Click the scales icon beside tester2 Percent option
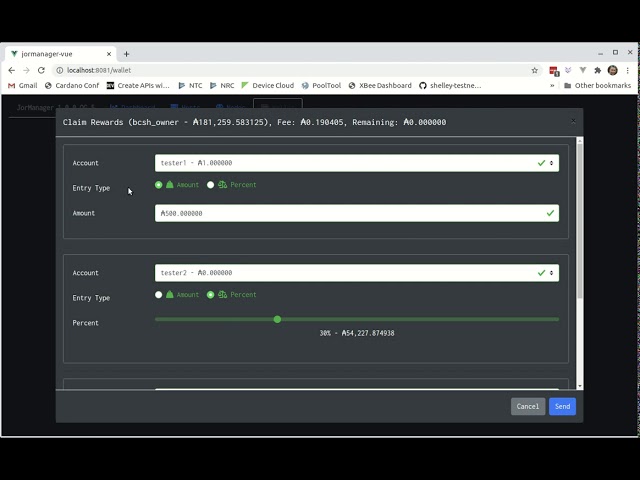The width and height of the screenshot is (640, 480). click(222, 294)
